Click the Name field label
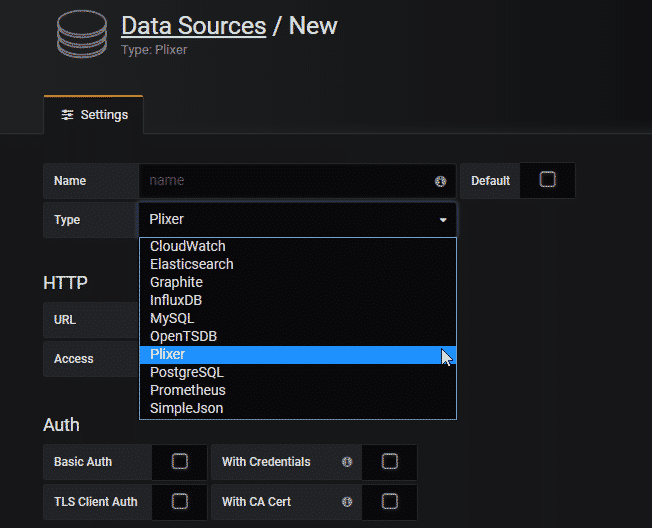 coord(70,181)
